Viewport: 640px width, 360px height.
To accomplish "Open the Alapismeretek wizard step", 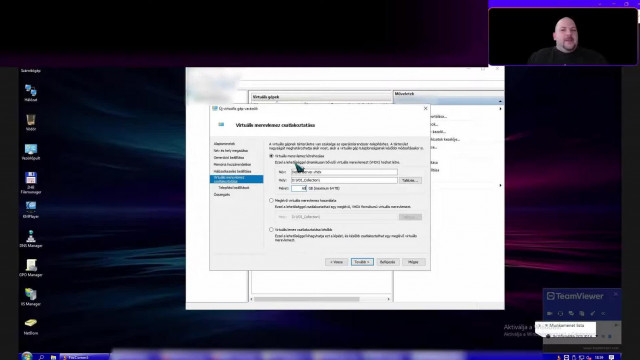I will [224, 144].
